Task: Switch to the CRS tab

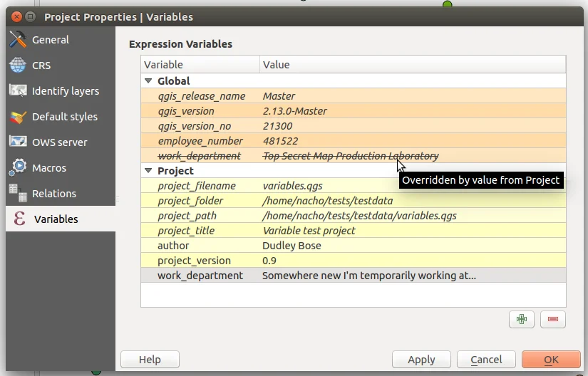Action: click(x=61, y=66)
